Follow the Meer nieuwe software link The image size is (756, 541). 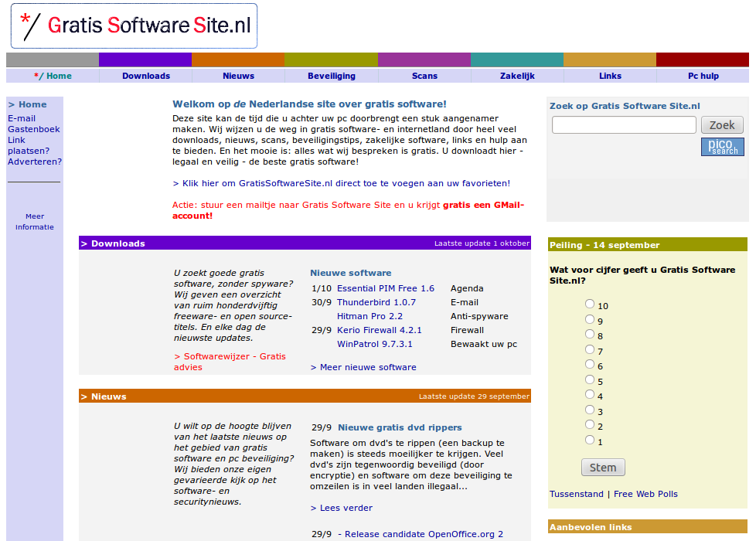(363, 367)
